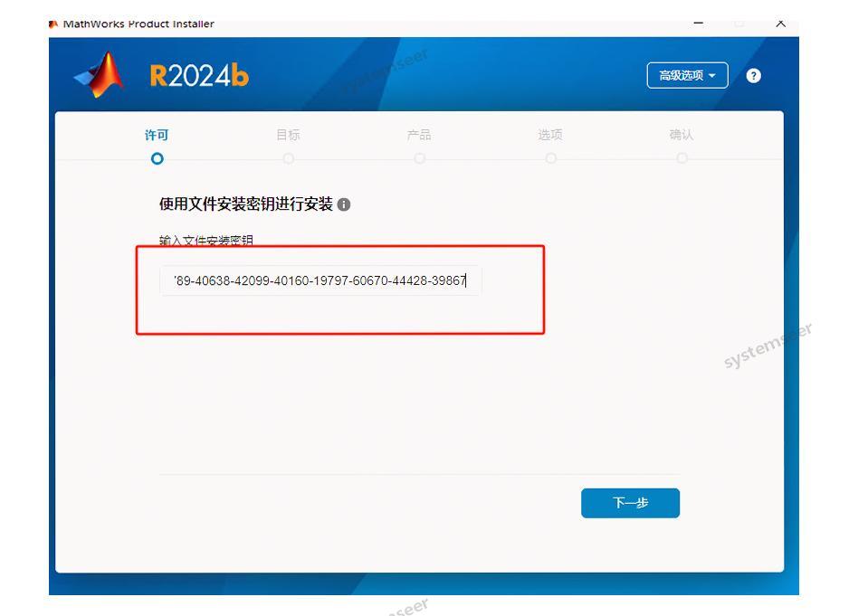Close the MathWorks Product Installer window

[x=781, y=24]
